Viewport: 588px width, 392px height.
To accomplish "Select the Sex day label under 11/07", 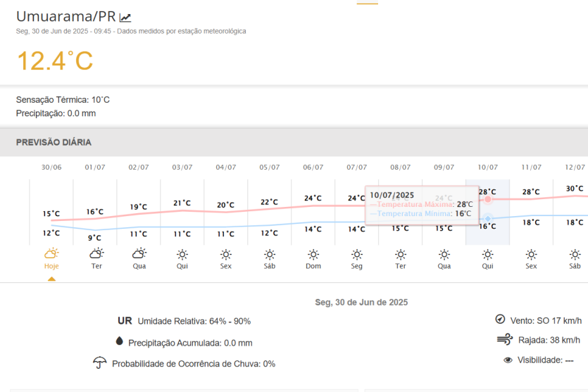I will (531, 266).
